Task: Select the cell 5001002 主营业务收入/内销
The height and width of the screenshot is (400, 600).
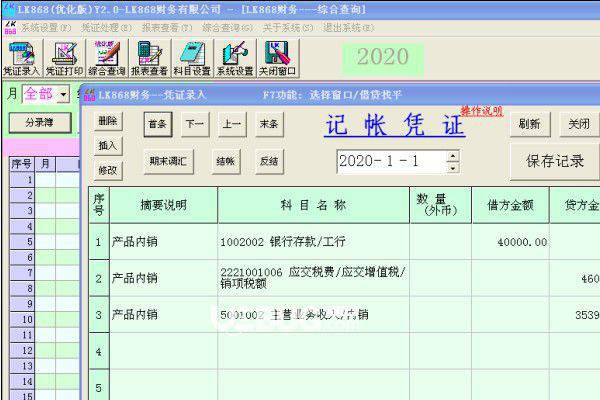Action: [x=313, y=315]
